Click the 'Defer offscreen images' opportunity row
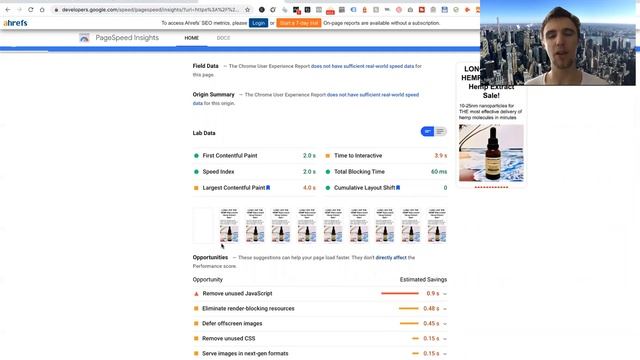 [x=320, y=324]
